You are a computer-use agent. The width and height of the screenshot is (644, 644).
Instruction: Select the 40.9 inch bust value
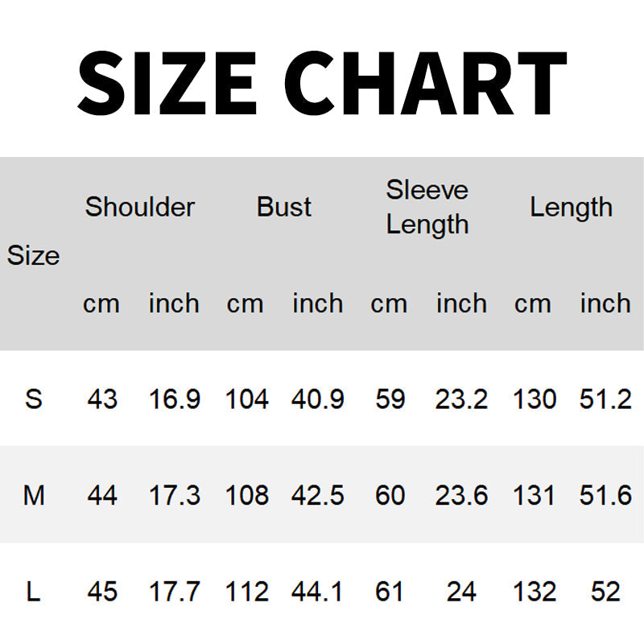318,398
